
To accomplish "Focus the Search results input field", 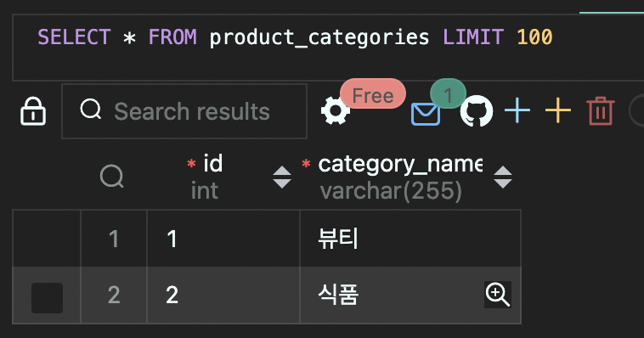I will click(x=184, y=111).
